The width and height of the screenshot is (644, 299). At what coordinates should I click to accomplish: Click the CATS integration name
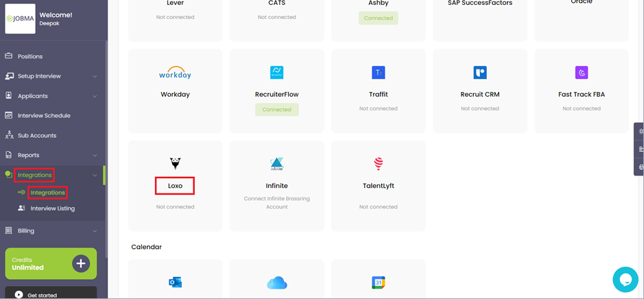[277, 3]
